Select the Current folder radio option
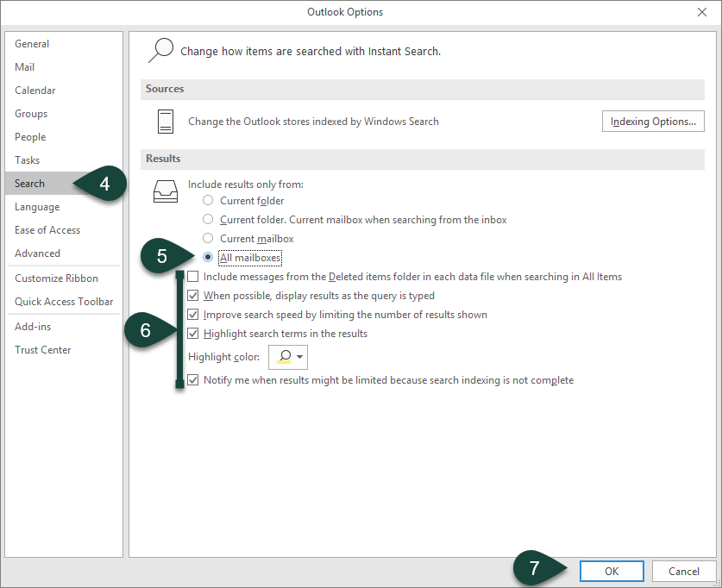 208,201
